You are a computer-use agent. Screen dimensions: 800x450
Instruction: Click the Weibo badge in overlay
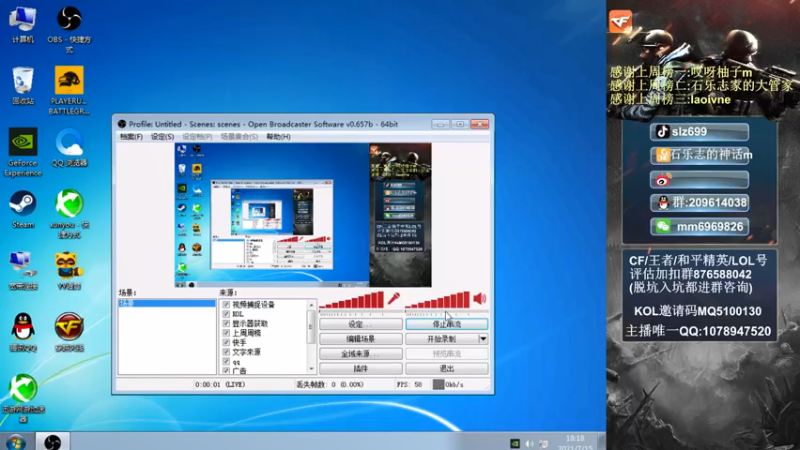699,180
